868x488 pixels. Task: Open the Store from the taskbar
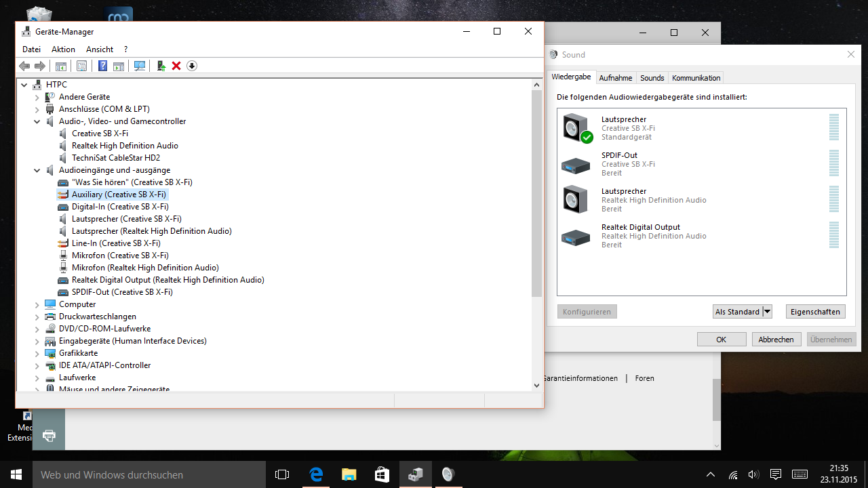point(381,474)
